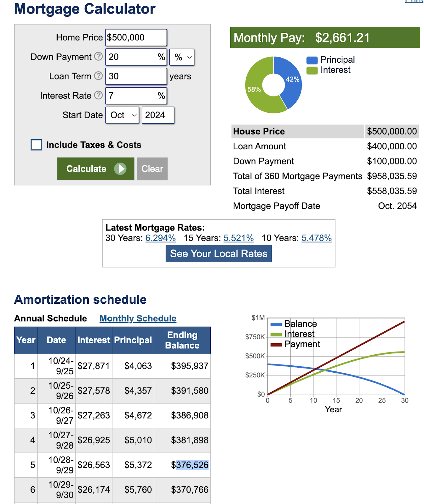Open the down payment unit dropdown
Screen dimensions: 424x504
click(182, 57)
